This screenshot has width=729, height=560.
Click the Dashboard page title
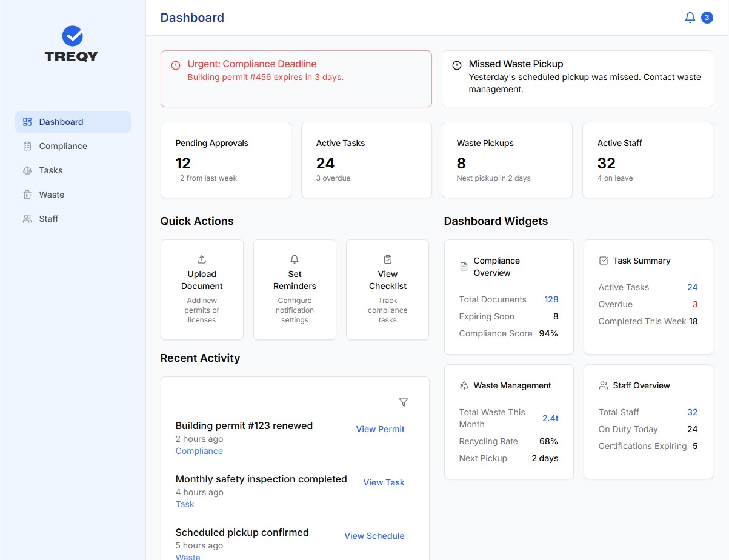point(192,18)
